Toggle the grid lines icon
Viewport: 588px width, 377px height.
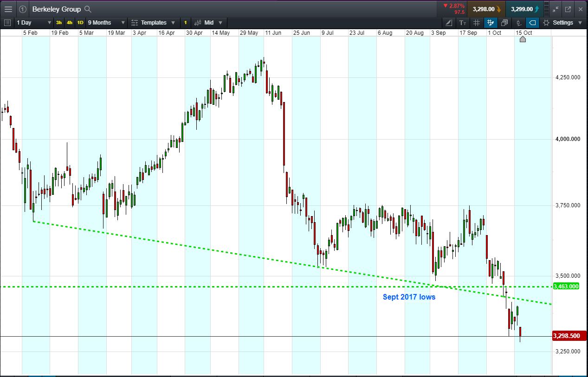[476, 22]
